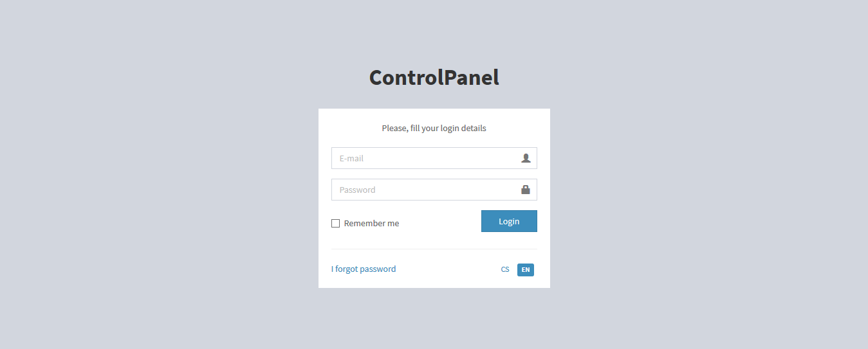Click the person icon beside E-mail
This screenshot has height=349, width=868.
tap(526, 158)
